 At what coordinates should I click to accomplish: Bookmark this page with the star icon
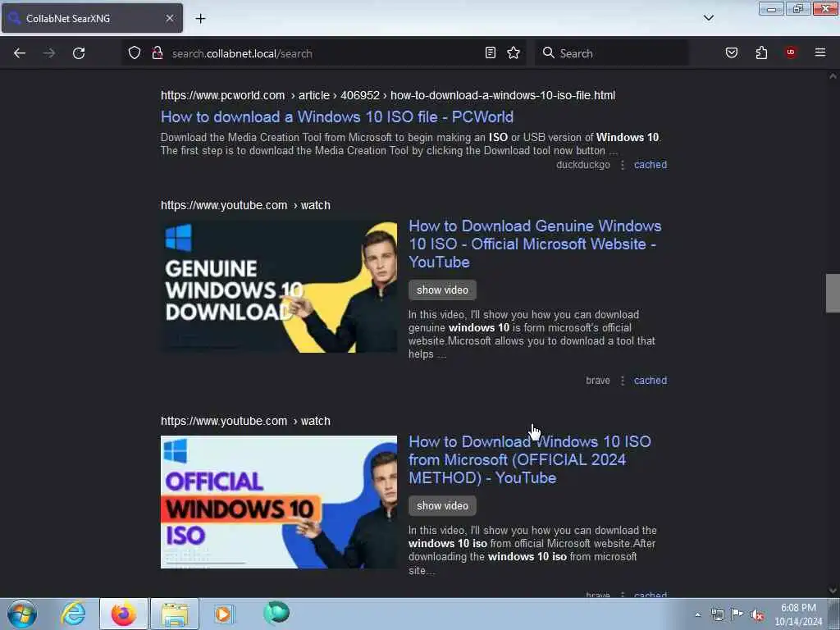coord(514,53)
